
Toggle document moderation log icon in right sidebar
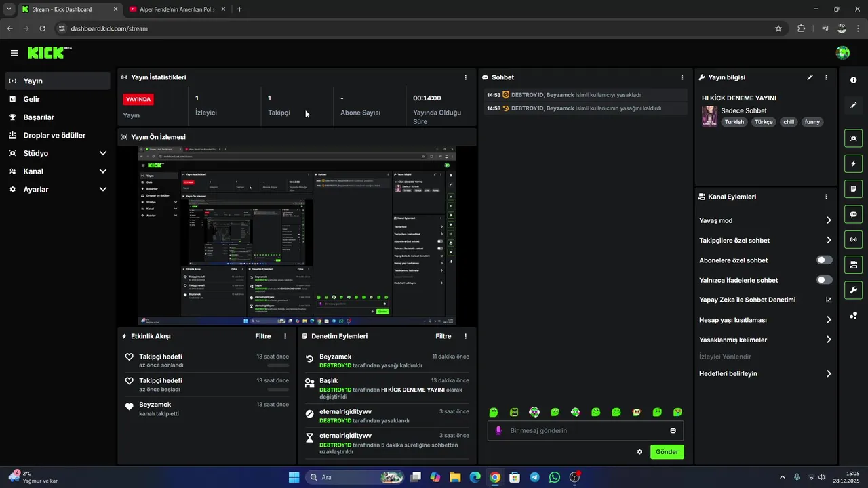853,188
